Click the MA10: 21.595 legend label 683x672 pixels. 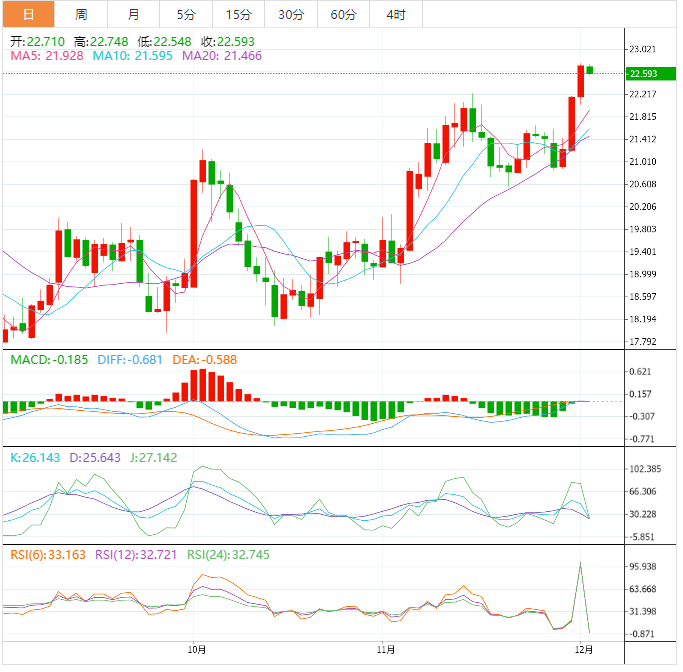[132, 57]
